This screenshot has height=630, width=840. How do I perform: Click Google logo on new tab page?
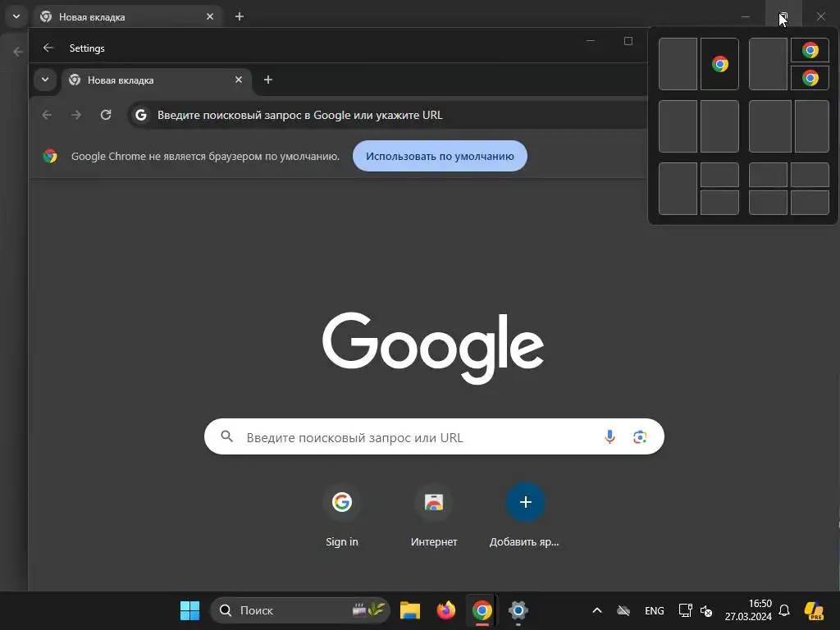point(433,347)
